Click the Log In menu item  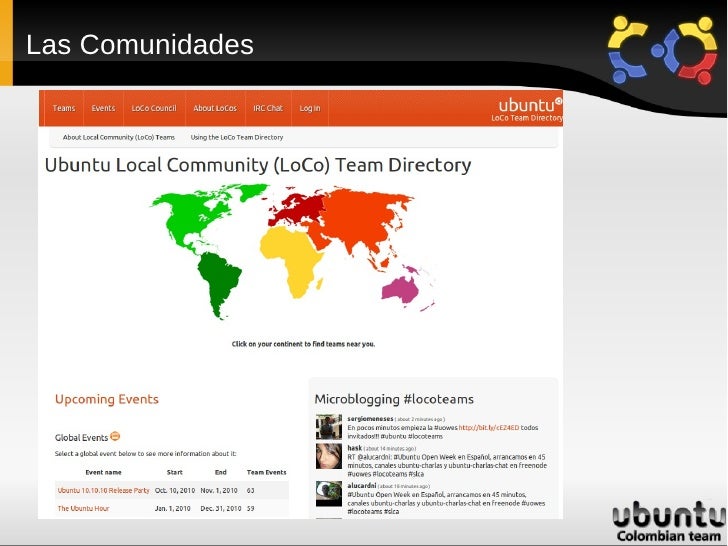310,108
